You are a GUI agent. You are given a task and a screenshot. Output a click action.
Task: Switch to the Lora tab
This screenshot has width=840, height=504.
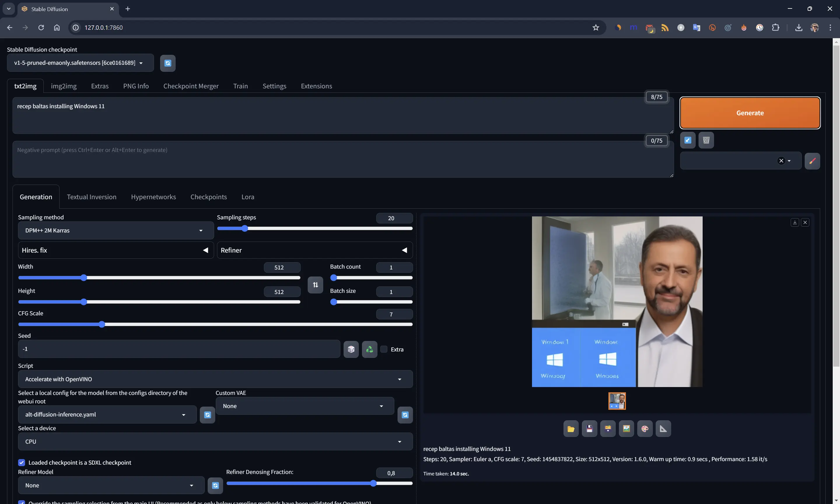point(248,197)
